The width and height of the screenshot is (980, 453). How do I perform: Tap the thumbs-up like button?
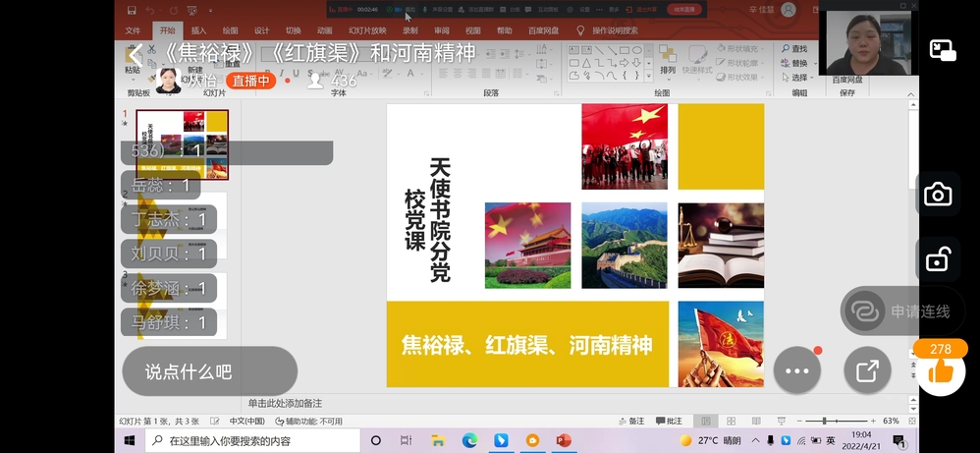click(x=940, y=370)
